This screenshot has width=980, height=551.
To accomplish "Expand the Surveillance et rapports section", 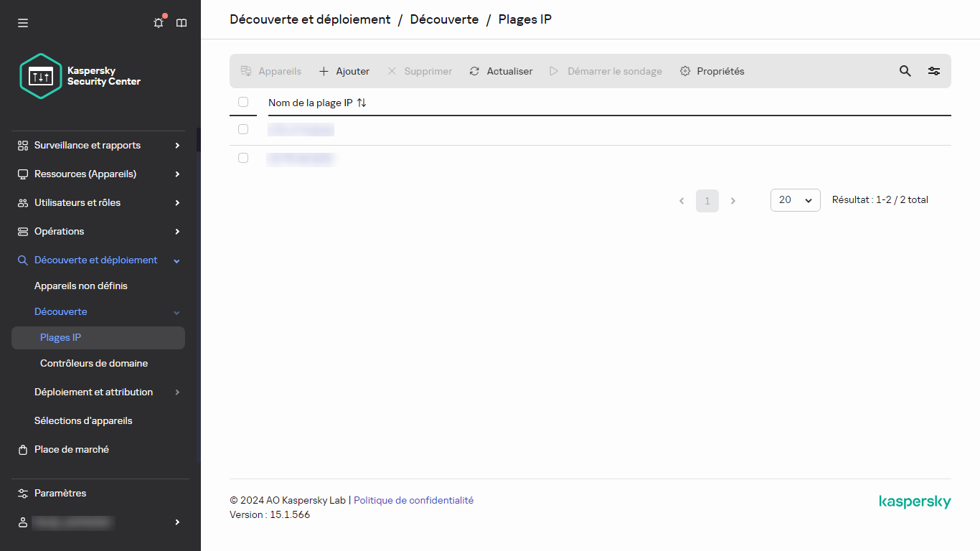I will (88, 145).
